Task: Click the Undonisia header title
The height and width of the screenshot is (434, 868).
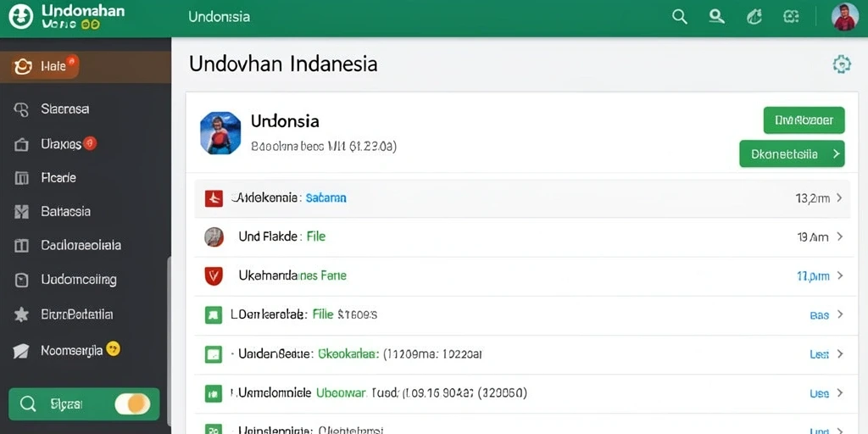Action: tap(219, 17)
